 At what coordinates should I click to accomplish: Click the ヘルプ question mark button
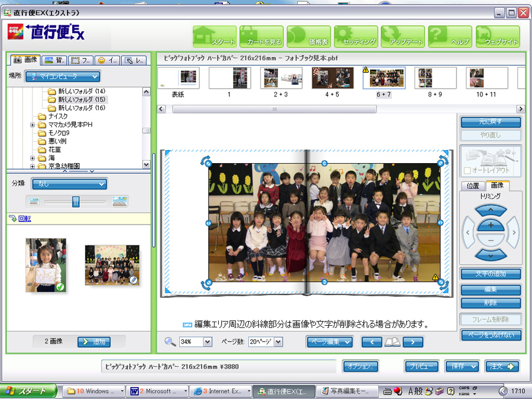tap(450, 37)
